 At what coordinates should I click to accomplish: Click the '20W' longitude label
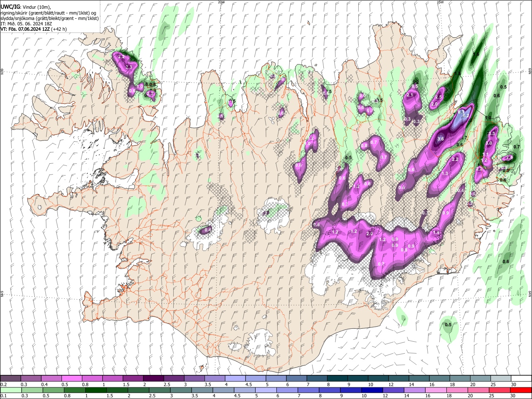[x=221, y=2]
